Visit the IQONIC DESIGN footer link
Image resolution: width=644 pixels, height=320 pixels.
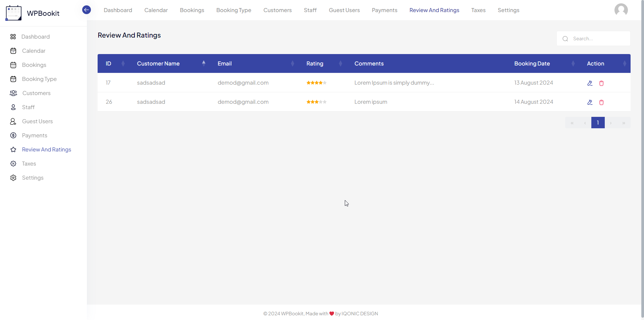pos(359,313)
